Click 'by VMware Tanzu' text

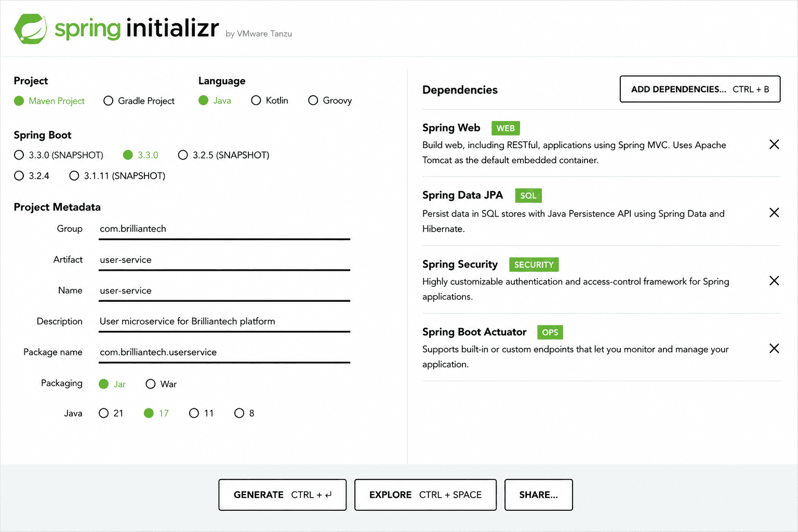click(x=259, y=34)
